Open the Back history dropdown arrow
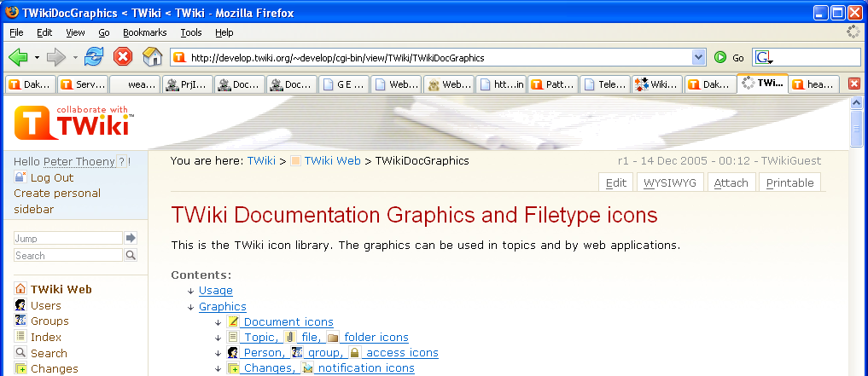Image resolution: width=868 pixels, height=376 pixels. 37,58
